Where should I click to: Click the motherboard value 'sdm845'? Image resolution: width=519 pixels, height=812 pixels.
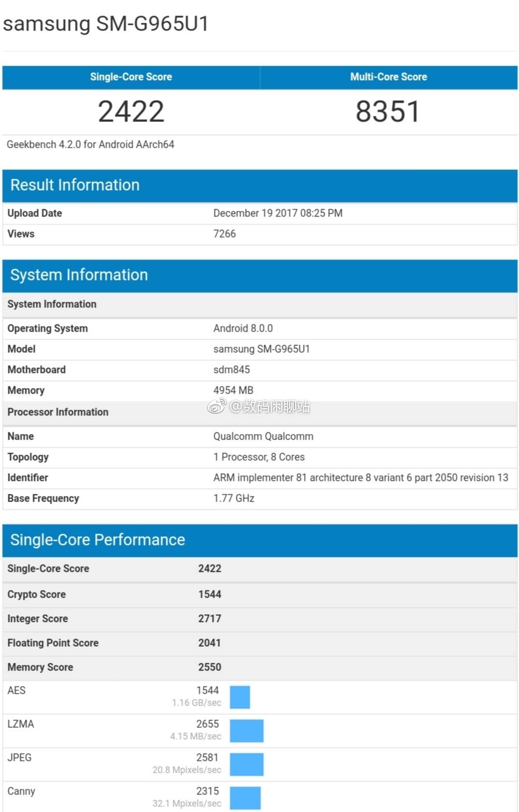(x=232, y=370)
